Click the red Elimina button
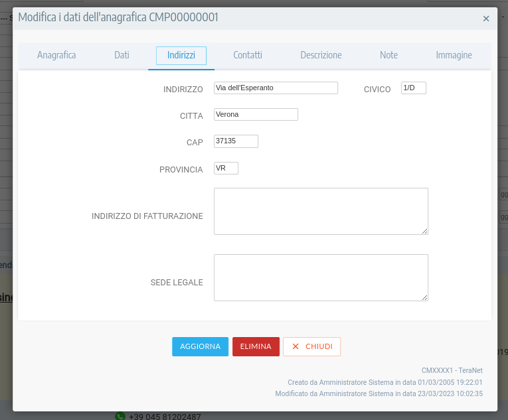508x420 pixels. coord(256,346)
